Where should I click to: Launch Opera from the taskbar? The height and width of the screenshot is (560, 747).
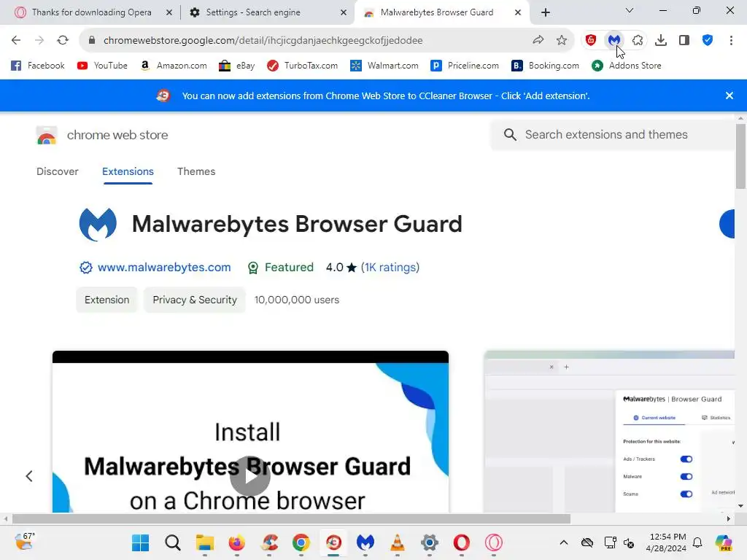[x=461, y=542]
